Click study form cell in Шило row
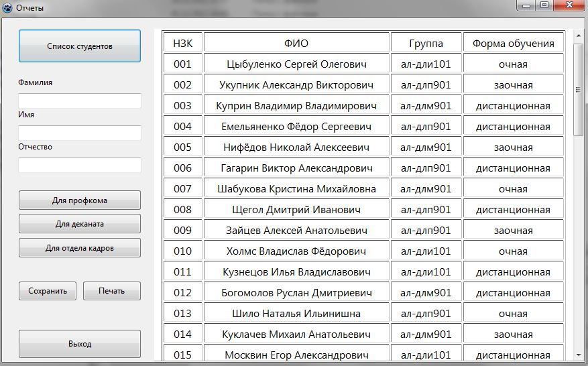This screenshot has width=588, height=366. tap(514, 314)
